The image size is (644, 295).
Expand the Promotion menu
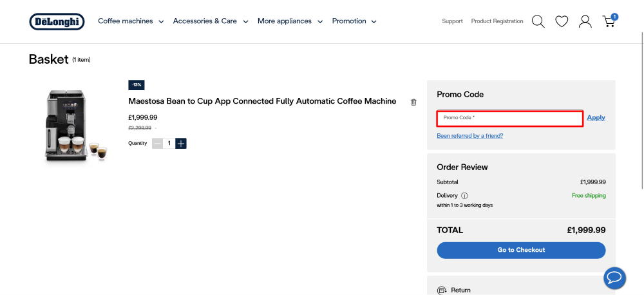[354, 21]
